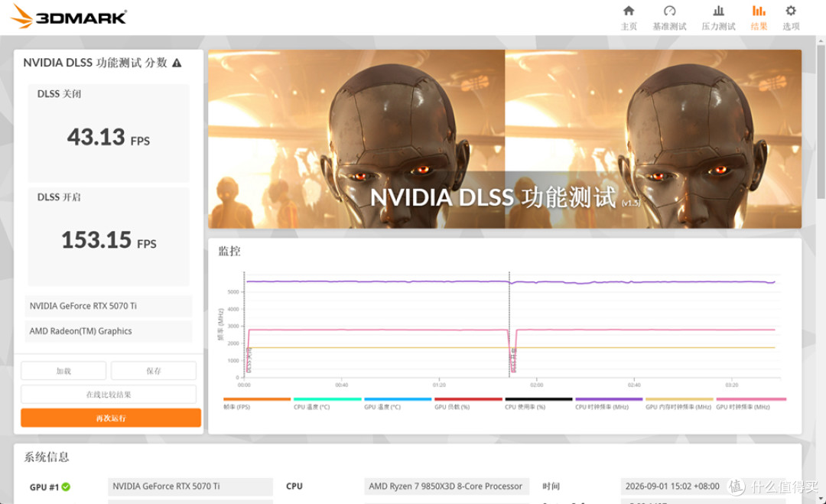
Task: Click the 监控 (Monitoring) panel heading
Action: tap(229, 251)
